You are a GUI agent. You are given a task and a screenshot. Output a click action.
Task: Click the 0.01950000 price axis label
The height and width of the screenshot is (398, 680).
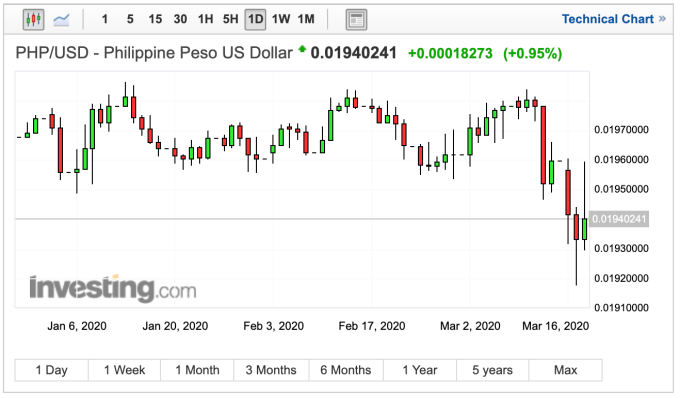coord(621,189)
